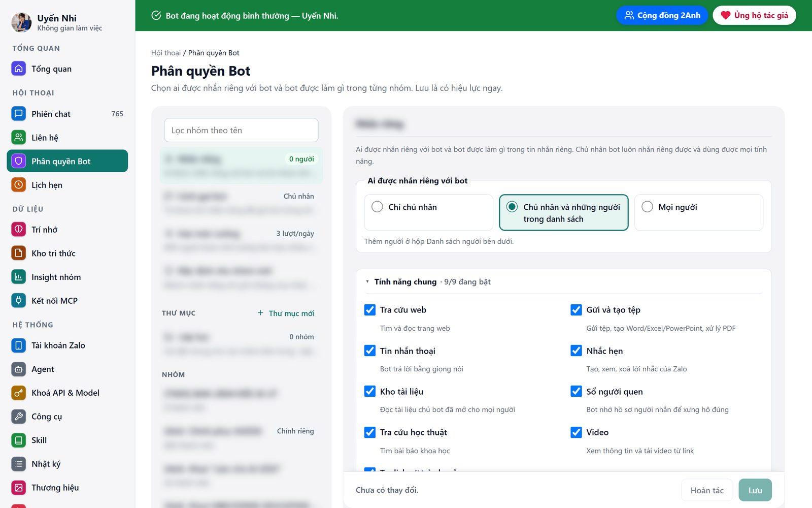This screenshot has height=508, width=812.
Task: Uncheck the Kho tài liệu checkbox
Action: (x=370, y=391)
